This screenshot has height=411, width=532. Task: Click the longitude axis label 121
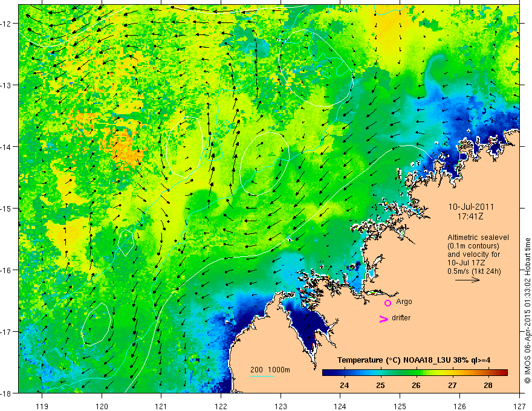161,406
